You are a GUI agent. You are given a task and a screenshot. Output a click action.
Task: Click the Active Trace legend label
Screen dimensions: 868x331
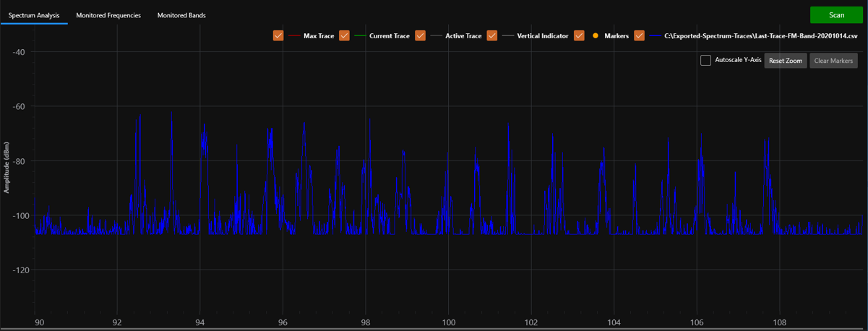point(463,35)
